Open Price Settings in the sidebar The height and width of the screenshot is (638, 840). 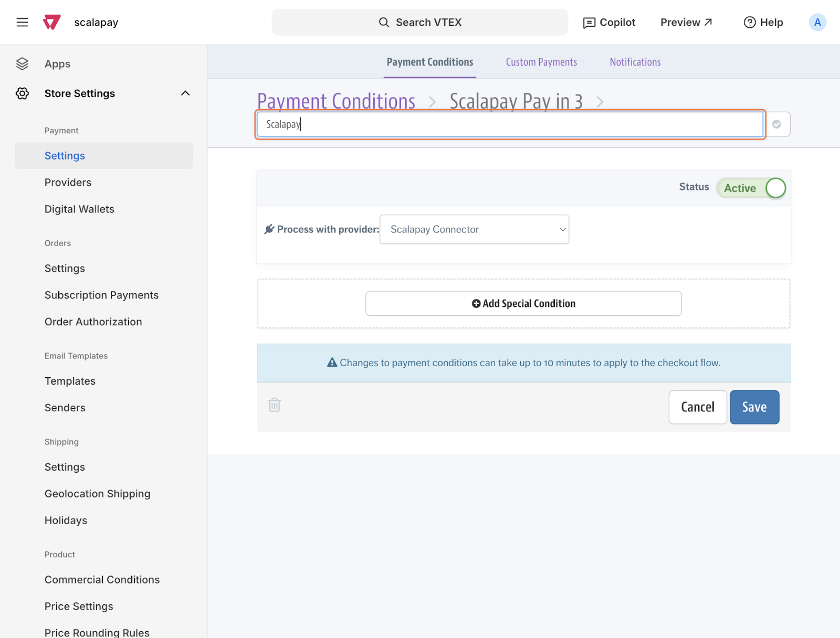(x=79, y=607)
